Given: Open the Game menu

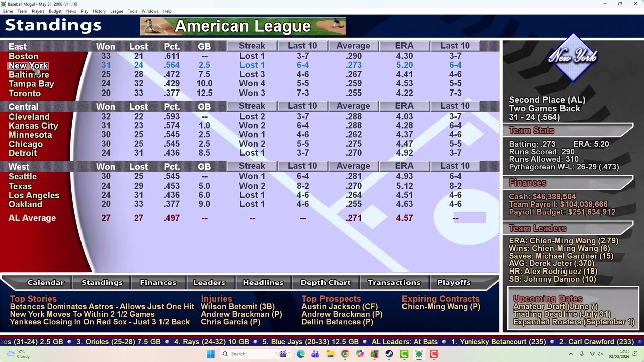Looking at the screenshot, I should pos(8,11).
